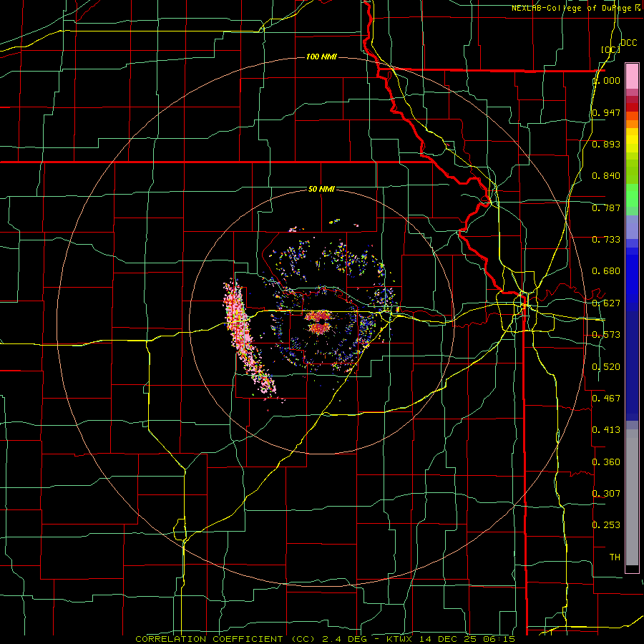Select the 0.253 legend value

click(x=606, y=525)
